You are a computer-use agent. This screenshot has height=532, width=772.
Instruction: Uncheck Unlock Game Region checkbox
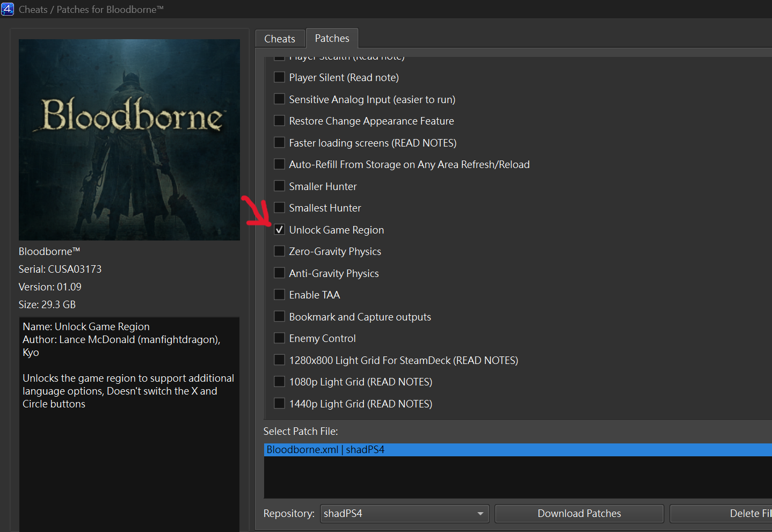279,230
